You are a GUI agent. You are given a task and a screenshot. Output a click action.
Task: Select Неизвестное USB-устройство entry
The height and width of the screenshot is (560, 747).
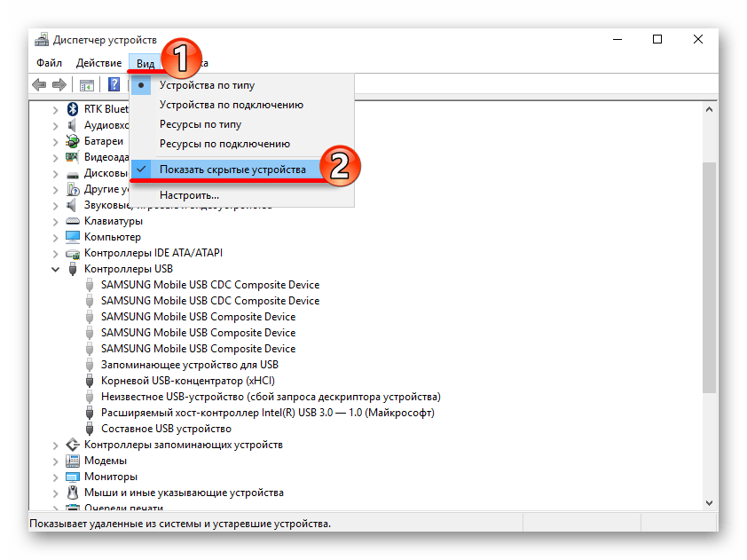point(271,397)
